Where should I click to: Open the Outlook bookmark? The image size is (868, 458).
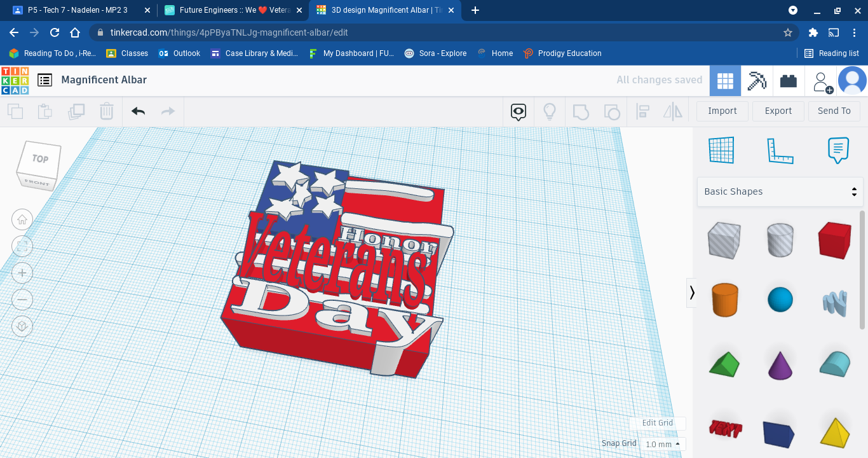(x=179, y=53)
